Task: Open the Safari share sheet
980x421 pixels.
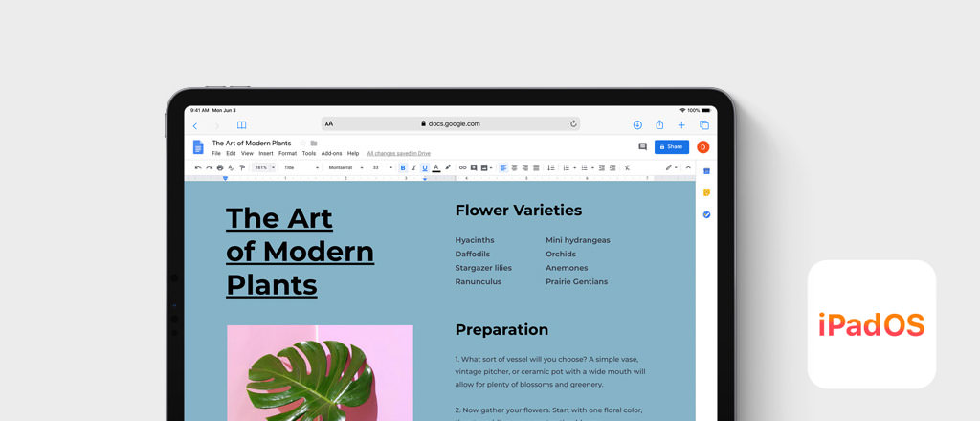Action: [x=659, y=124]
